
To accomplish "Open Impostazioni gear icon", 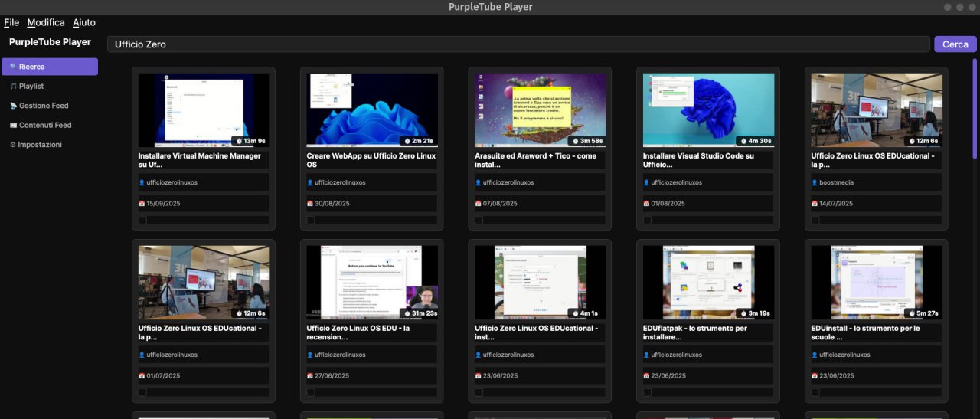I will (x=12, y=145).
